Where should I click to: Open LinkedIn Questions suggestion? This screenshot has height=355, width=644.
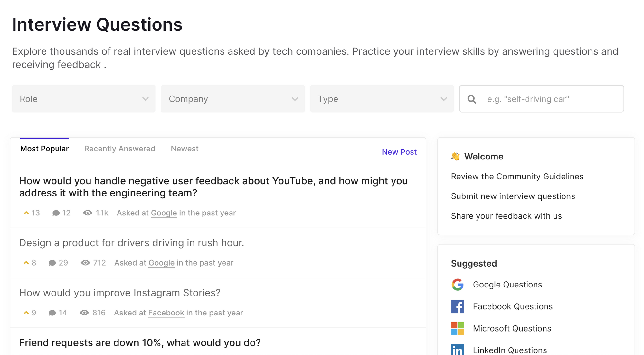510,350
